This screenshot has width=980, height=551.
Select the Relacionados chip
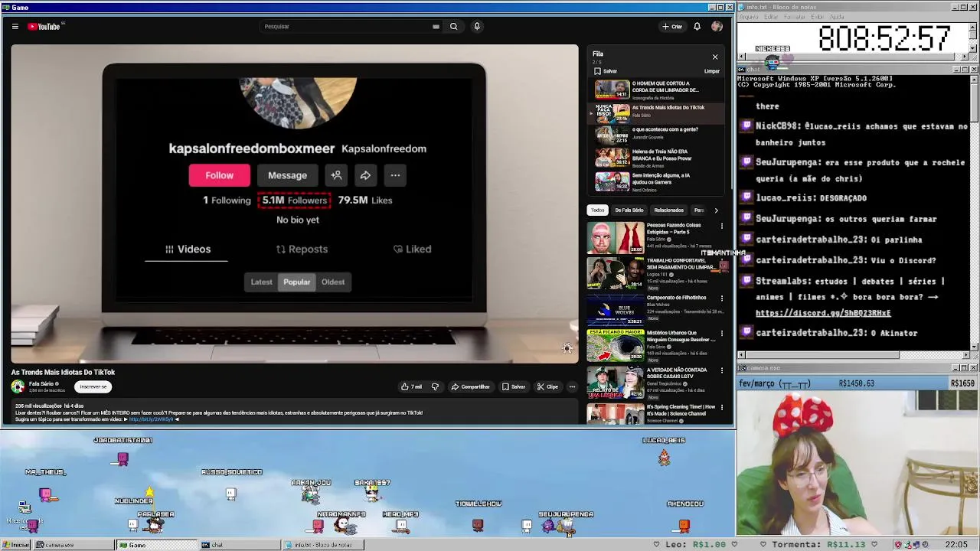668,210
